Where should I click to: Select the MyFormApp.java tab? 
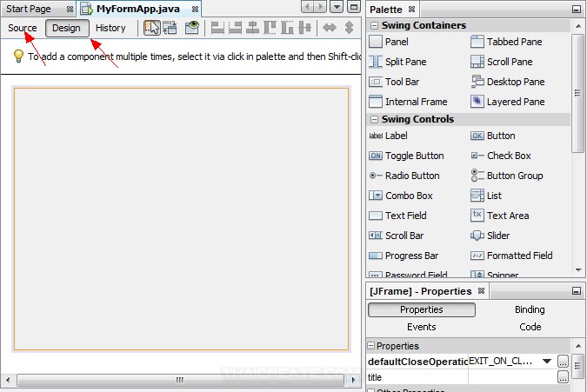tap(137, 9)
